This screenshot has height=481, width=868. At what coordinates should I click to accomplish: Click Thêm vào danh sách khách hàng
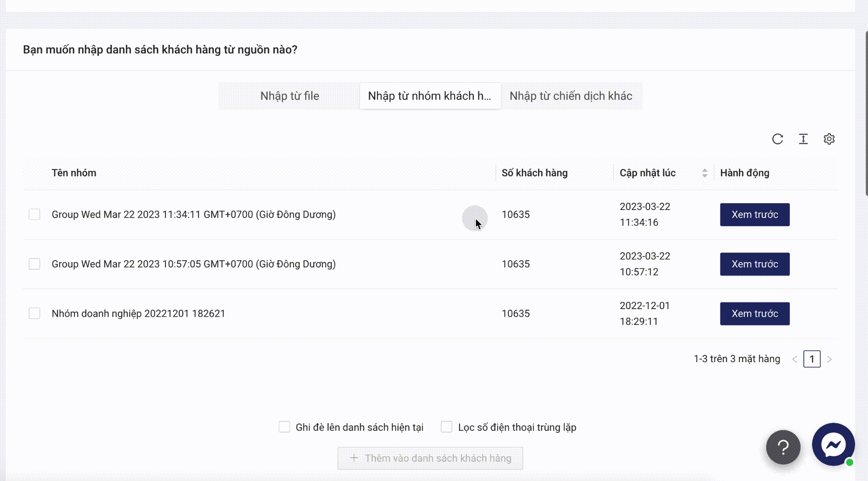pyautogui.click(x=430, y=458)
